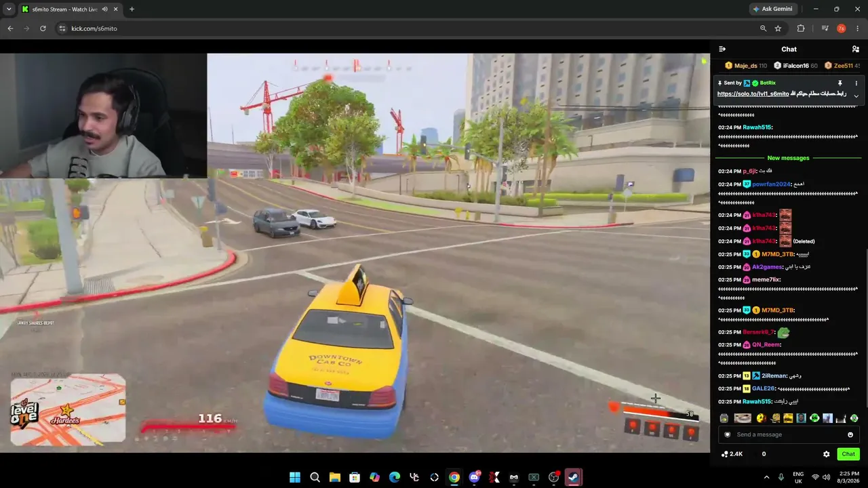Jump to New messages in chat
The height and width of the screenshot is (488, 868).
tap(788, 158)
